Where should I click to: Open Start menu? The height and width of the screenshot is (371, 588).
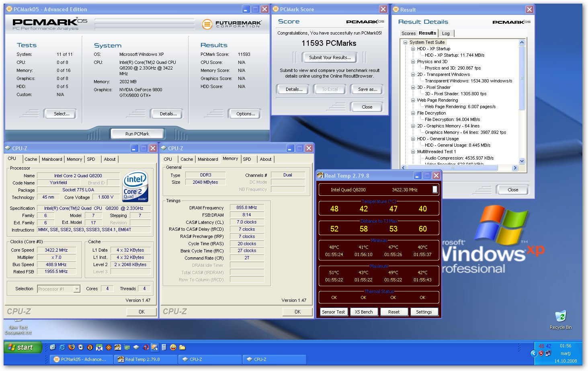[x=23, y=347]
